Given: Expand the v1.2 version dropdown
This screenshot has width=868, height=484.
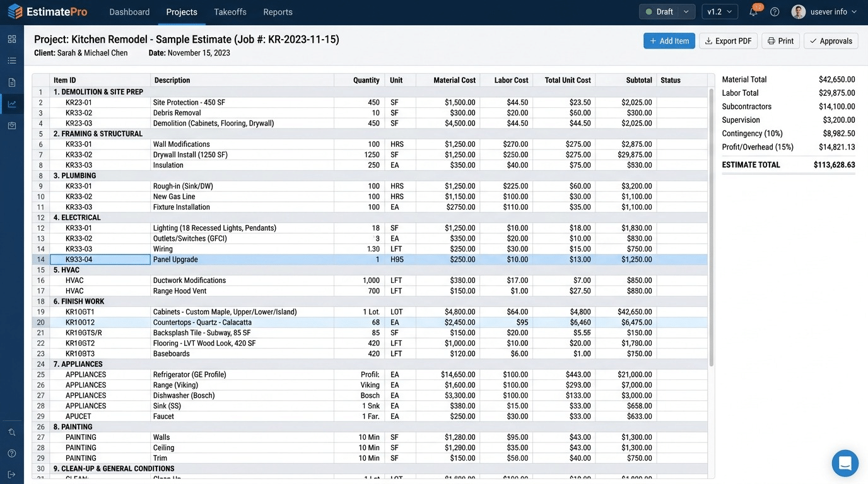Looking at the screenshot, I should (x=720, y=12).
